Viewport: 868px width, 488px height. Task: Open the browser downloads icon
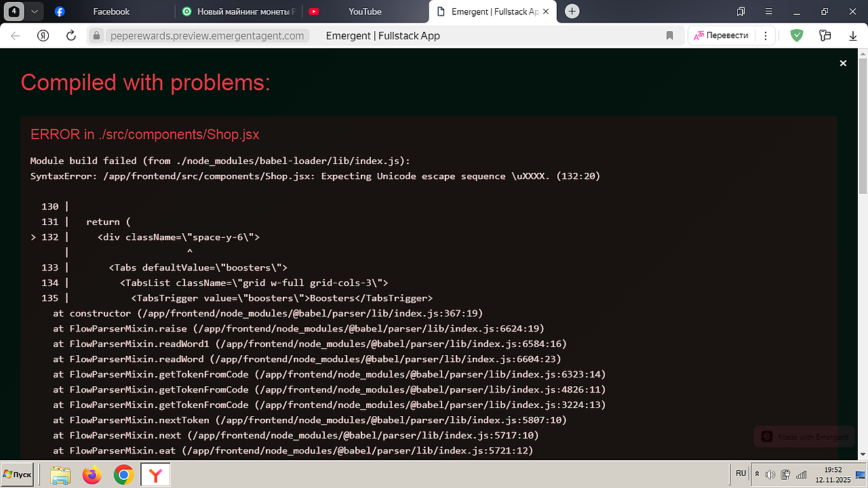852,36
